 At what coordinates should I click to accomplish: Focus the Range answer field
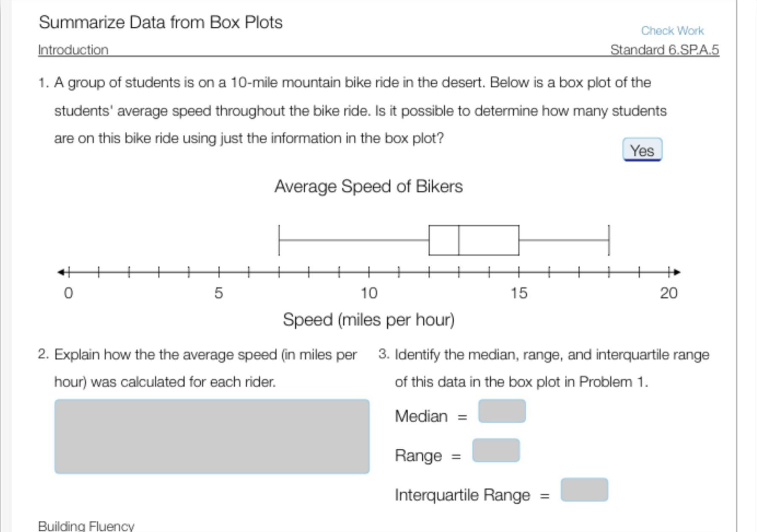(496, 450)
